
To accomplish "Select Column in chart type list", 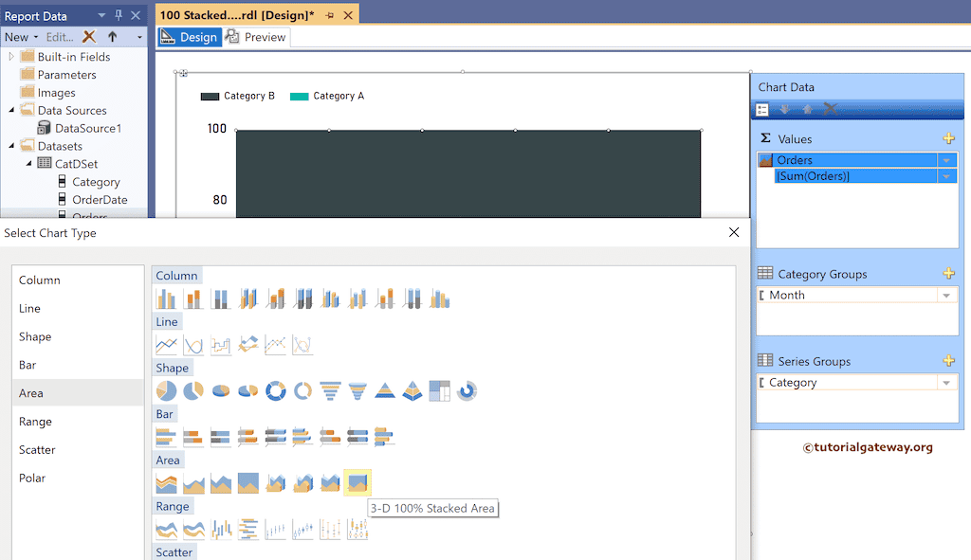I will point(78,280).
